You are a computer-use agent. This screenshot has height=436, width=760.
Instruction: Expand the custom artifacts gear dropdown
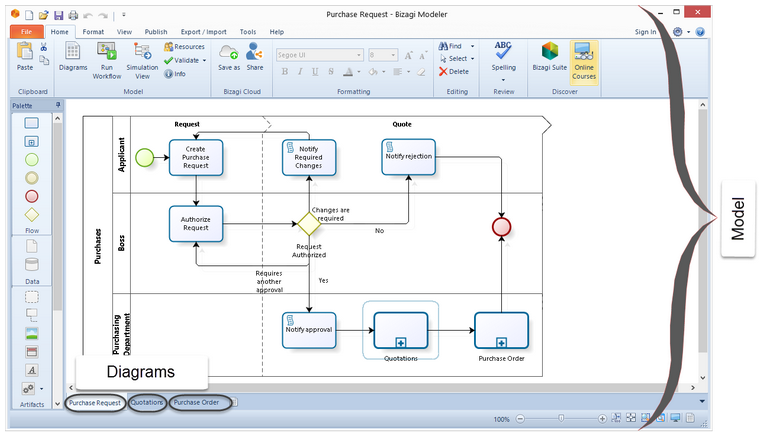tap(41, 389)
